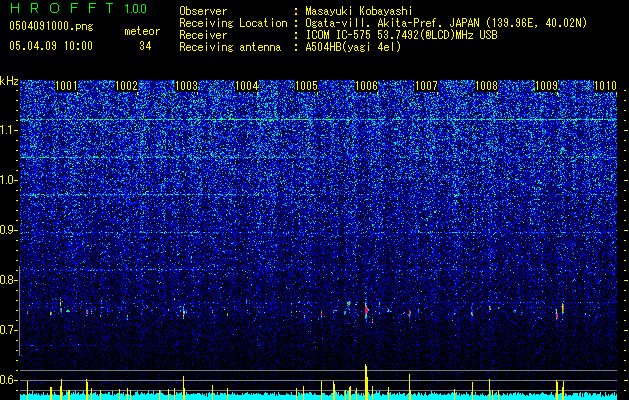The width and height of the screenshot is (629, 400).
Task: Click the 1008 time marker
Action: [x=486, y=86]
